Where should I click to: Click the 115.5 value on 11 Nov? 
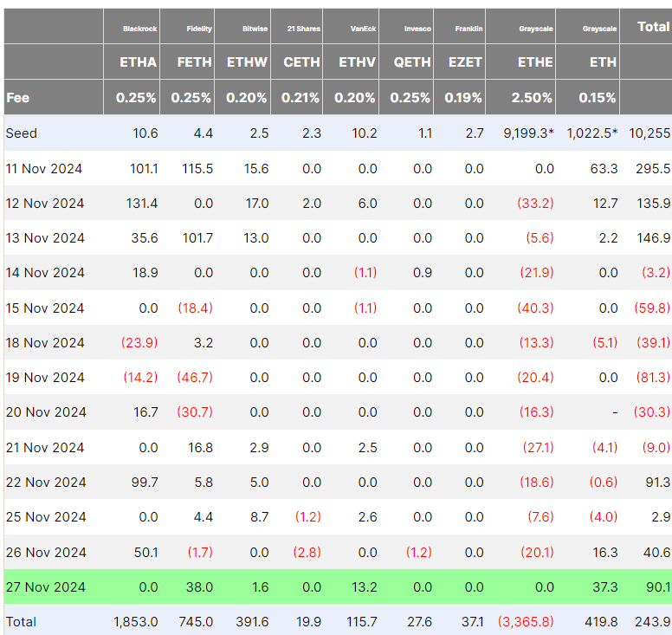pos(197,169)
